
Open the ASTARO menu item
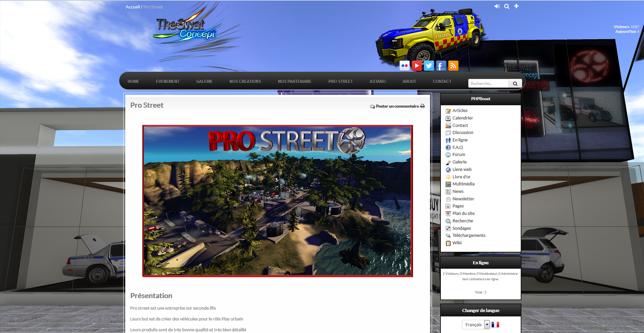[x=378, y=82]
